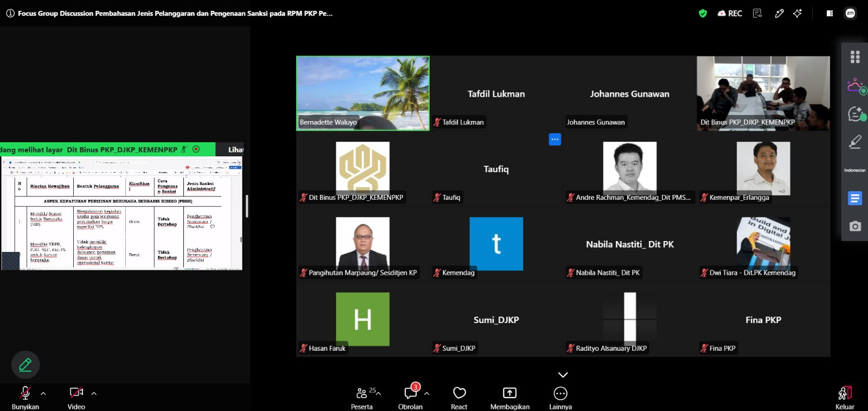Viewport: 868px width, 411px height.
Task: Open Lihat view options on shared screen
Action: tap(235, 150)
